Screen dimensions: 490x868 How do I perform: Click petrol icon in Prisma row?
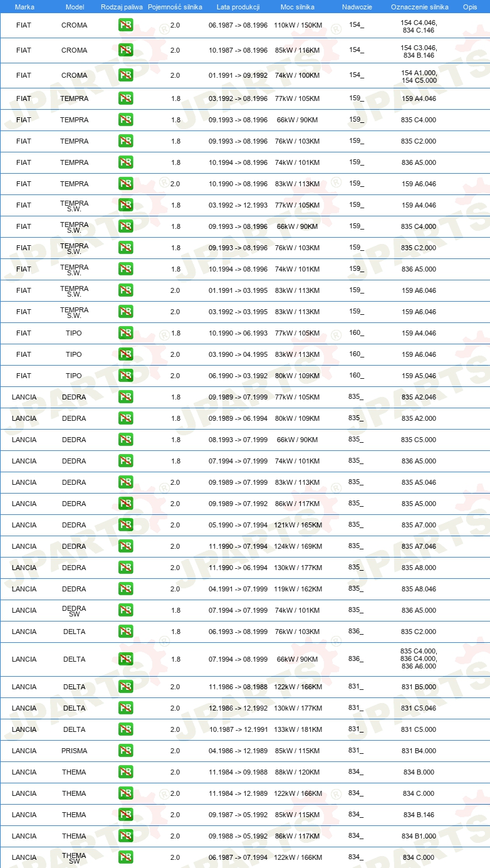[x=126, y=751]
